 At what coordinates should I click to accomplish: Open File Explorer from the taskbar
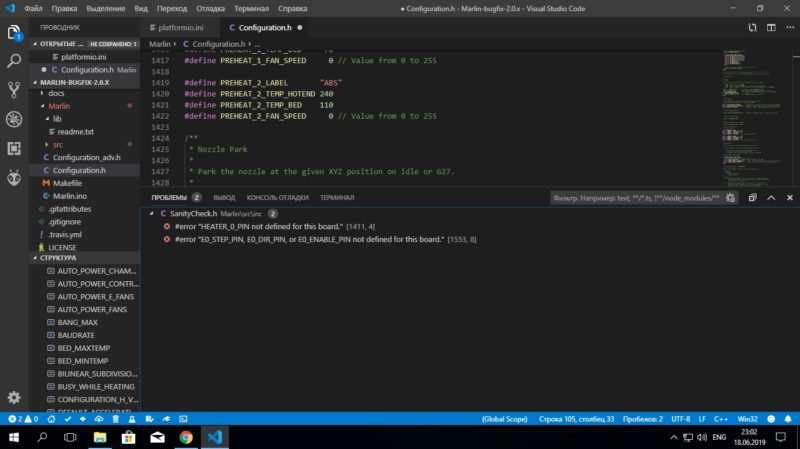[x=100, y=437]
